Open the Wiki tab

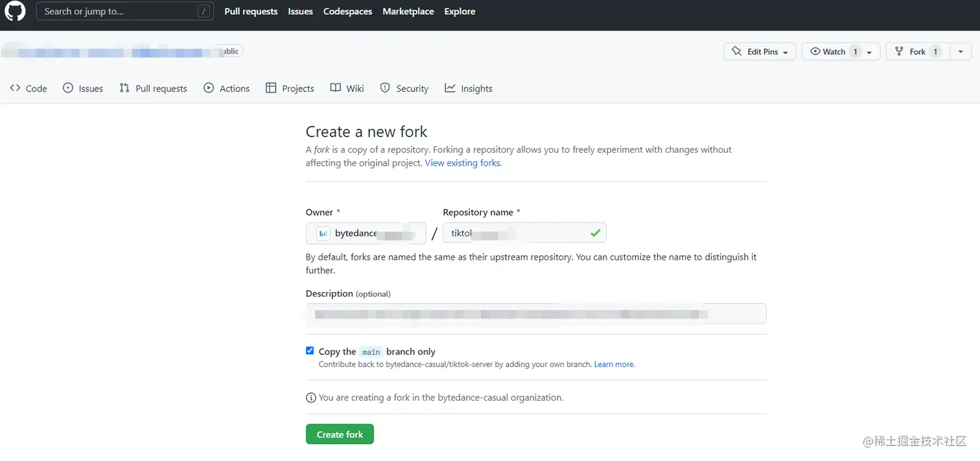pos(347,89)
